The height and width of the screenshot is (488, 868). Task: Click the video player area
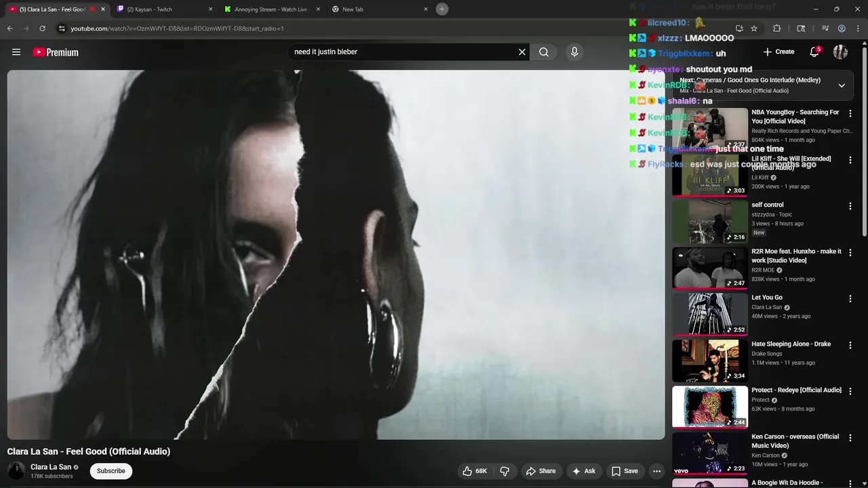336,255
